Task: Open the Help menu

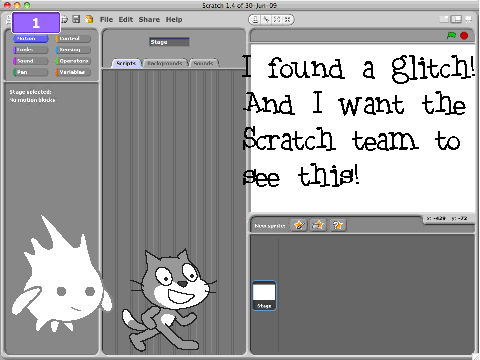Action: tap(174, 19)
